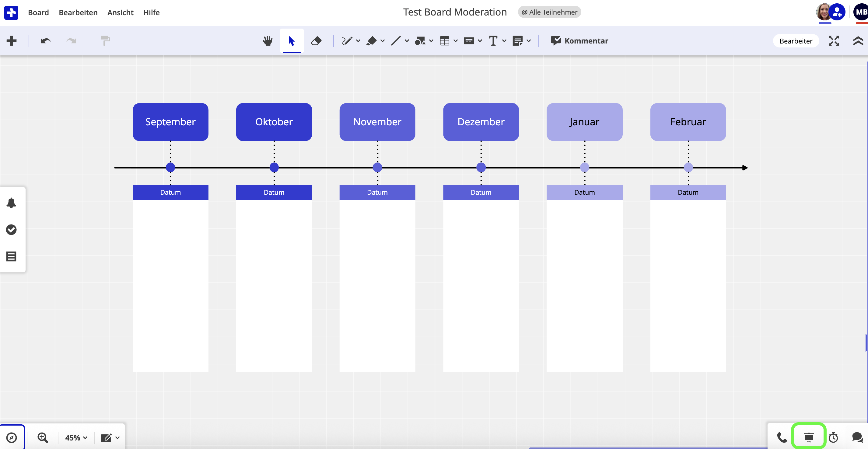
Task: Toggle fullscreen mode
Action: point(834,41)
